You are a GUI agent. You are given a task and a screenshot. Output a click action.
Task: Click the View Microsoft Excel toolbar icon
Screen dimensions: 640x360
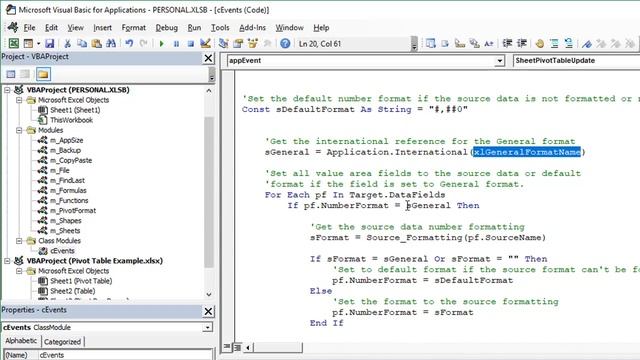(13, 43)
